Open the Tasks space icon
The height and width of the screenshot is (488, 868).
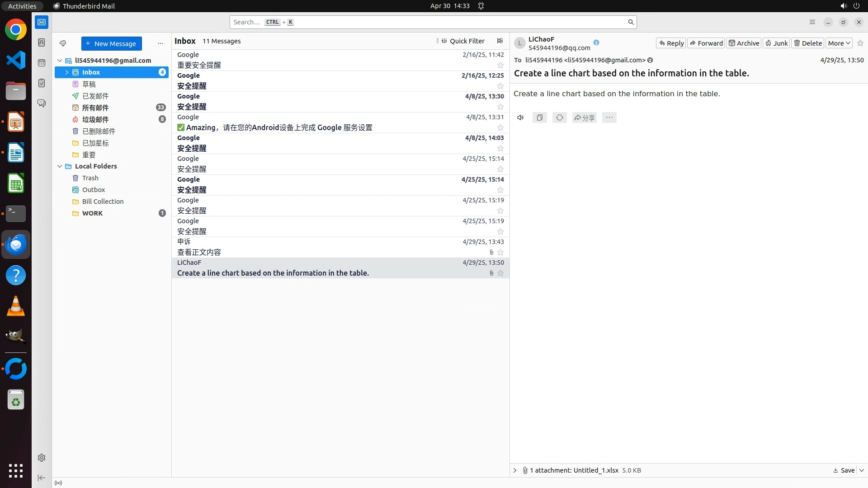tap(42, 83)
